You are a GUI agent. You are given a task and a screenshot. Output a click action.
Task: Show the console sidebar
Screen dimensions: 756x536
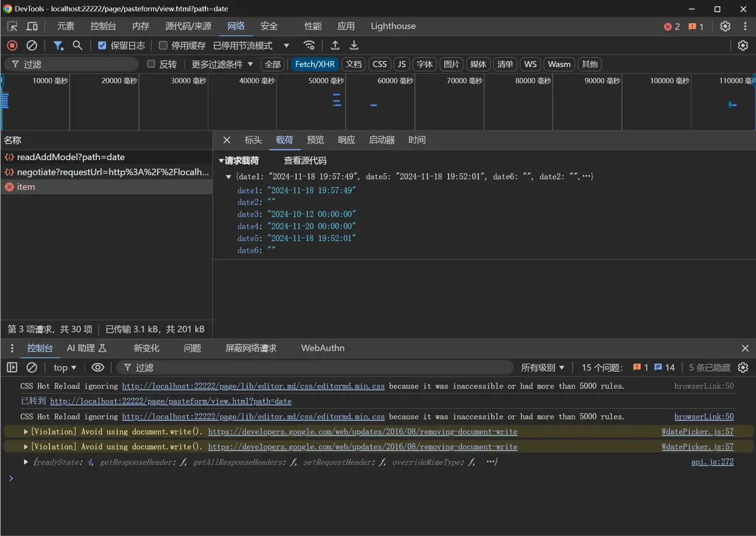click(x=12, y=368)
